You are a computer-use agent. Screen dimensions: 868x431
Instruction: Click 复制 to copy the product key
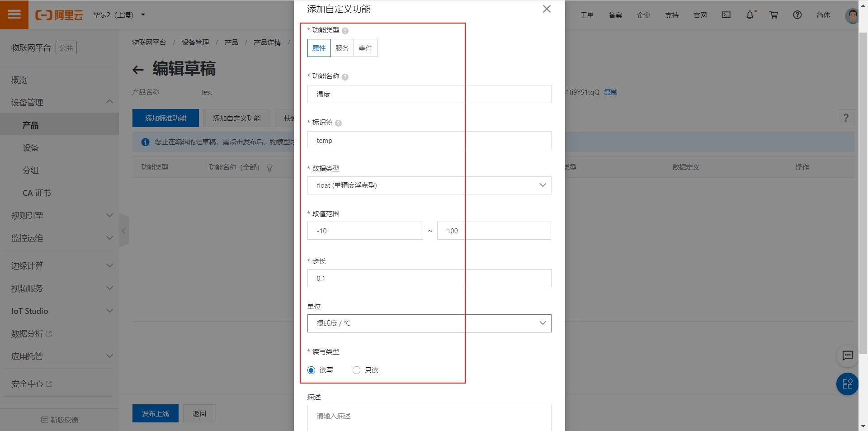point(611,92)
